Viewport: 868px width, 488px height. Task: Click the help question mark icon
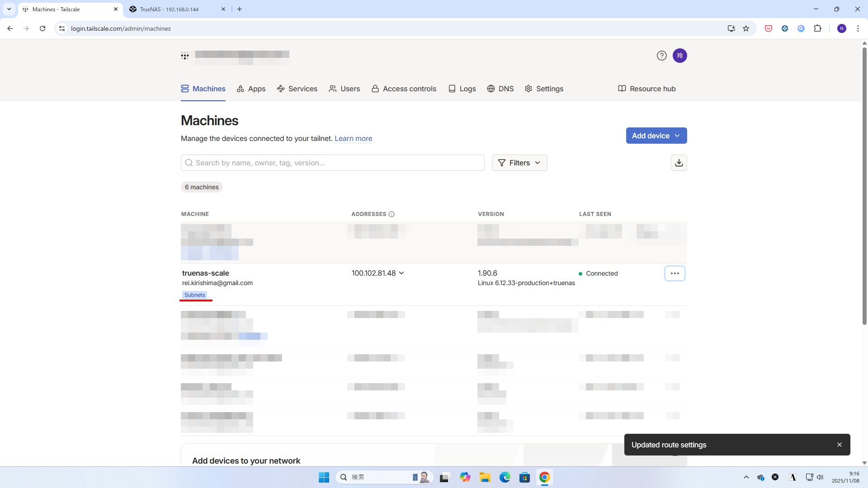click(x=661, y=56)
